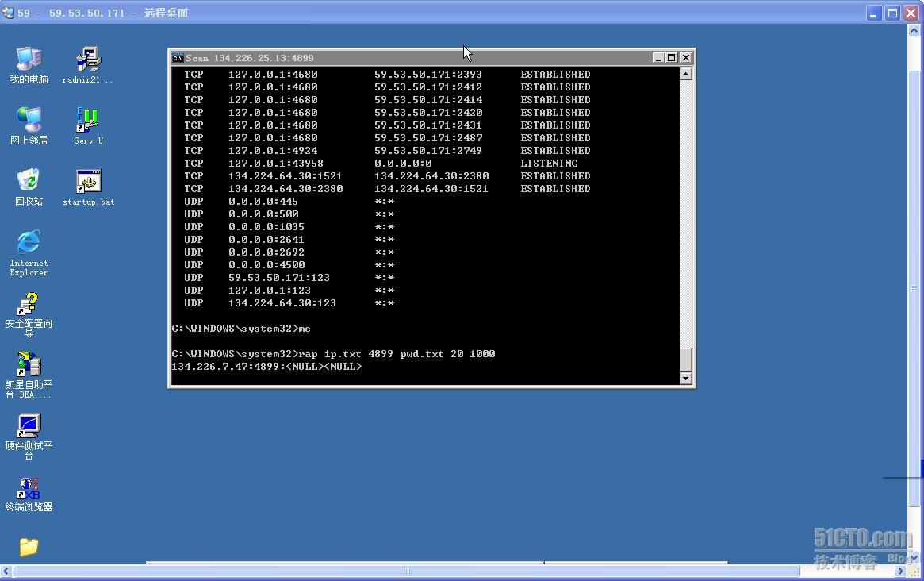
Task: Click the UDP 0.0.0.0:4500 row
Action: (289, 265)
